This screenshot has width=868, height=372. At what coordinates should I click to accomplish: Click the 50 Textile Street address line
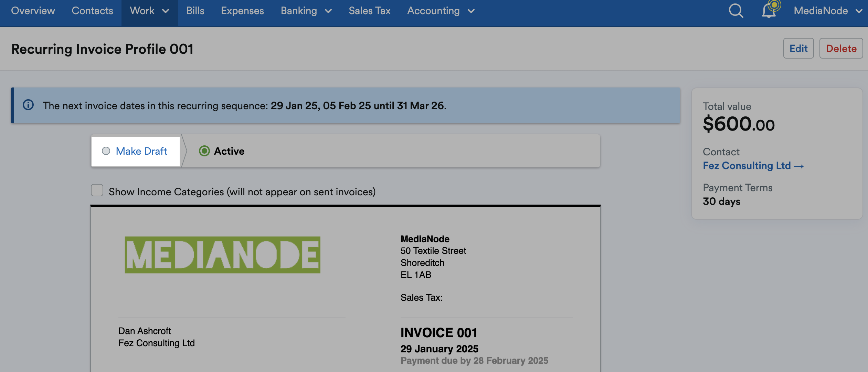pyautogui.click(x=433, y=251)
